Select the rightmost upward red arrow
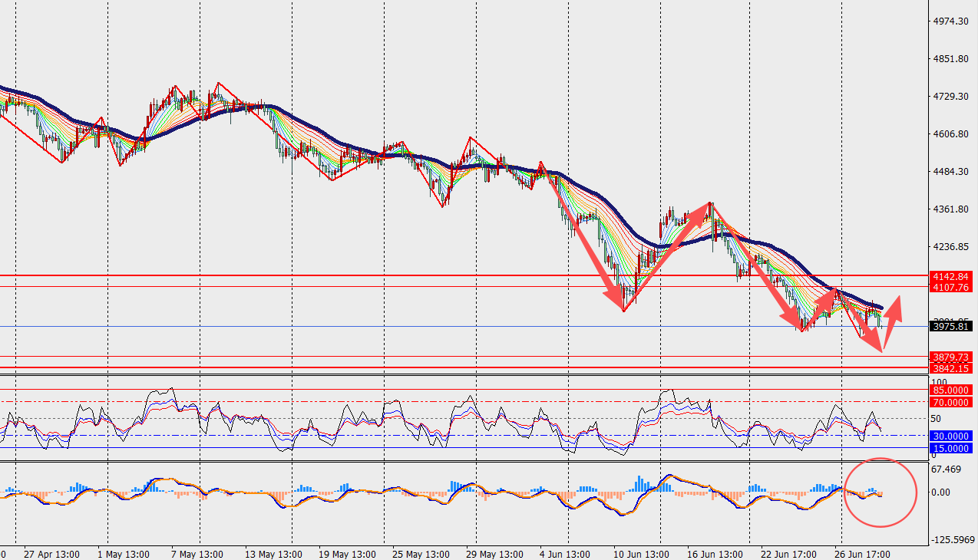This screenshot has height=560, width=978. click(x=892, y=322)
